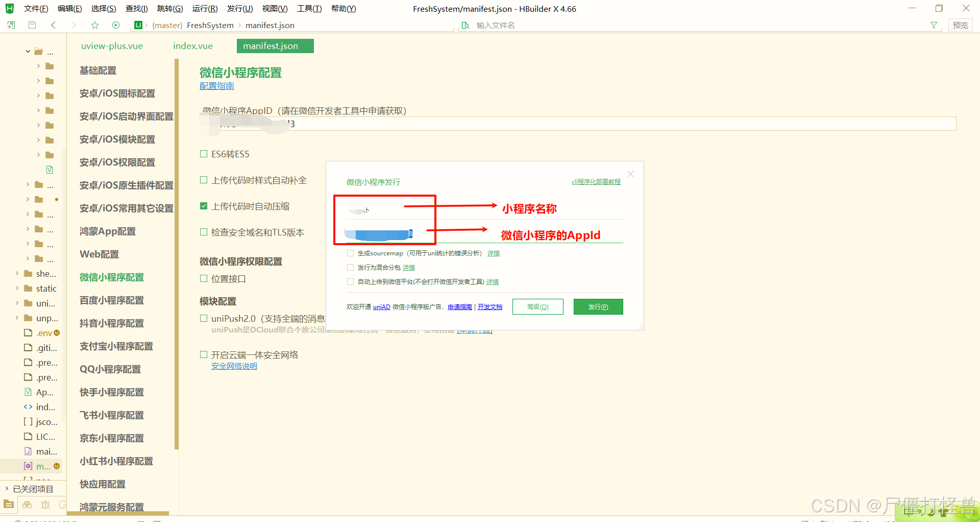Expand the she... folder
980x522 pixels.
click(17, 274)
